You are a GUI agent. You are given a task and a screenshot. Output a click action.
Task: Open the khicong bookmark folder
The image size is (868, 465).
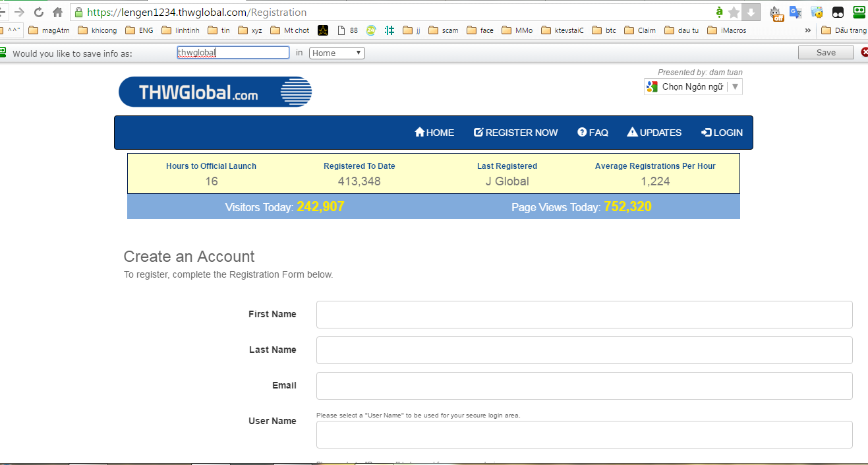click(98, 30)
